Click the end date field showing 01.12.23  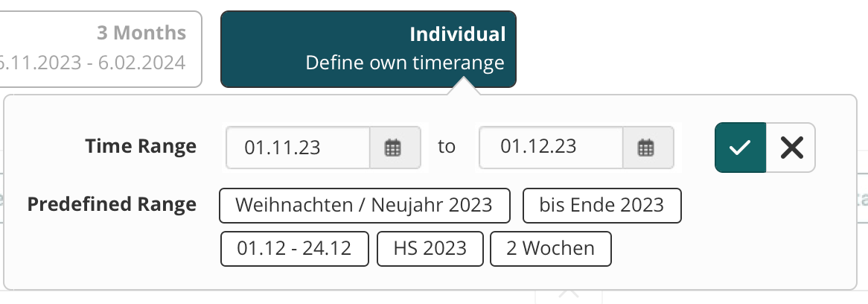551,148
